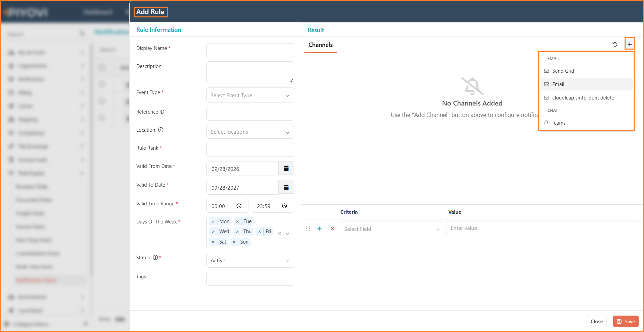
Task: Open the Select Event Type dropdown
Action: pos(250,95)
